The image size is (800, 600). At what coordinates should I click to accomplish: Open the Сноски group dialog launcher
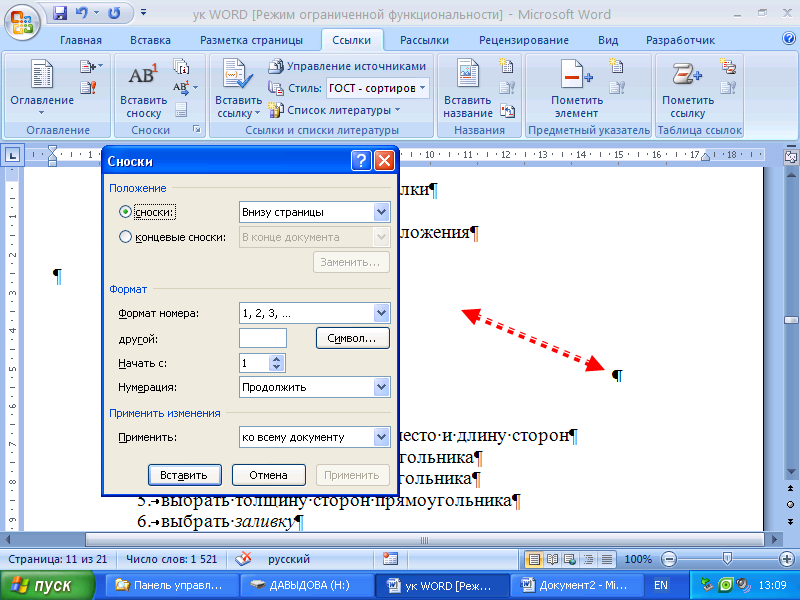click(x=197, y=130)
